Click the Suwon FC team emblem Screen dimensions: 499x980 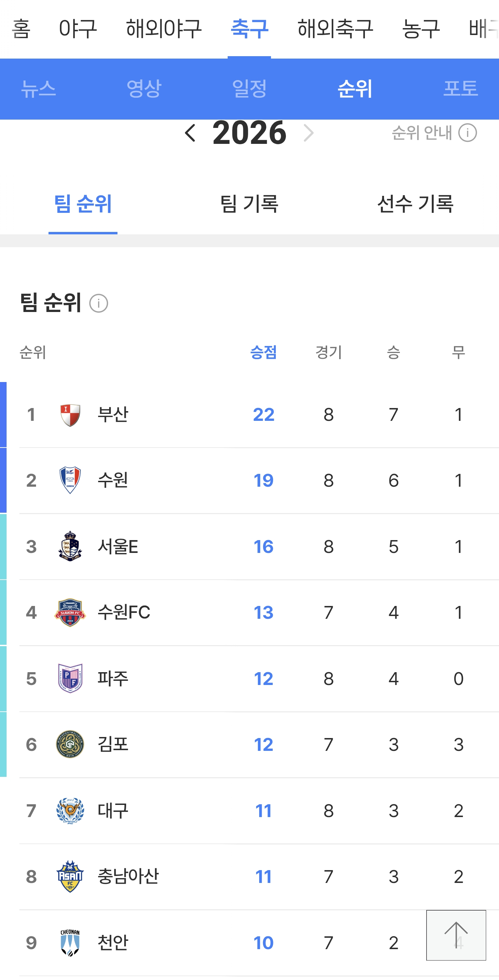70,613
